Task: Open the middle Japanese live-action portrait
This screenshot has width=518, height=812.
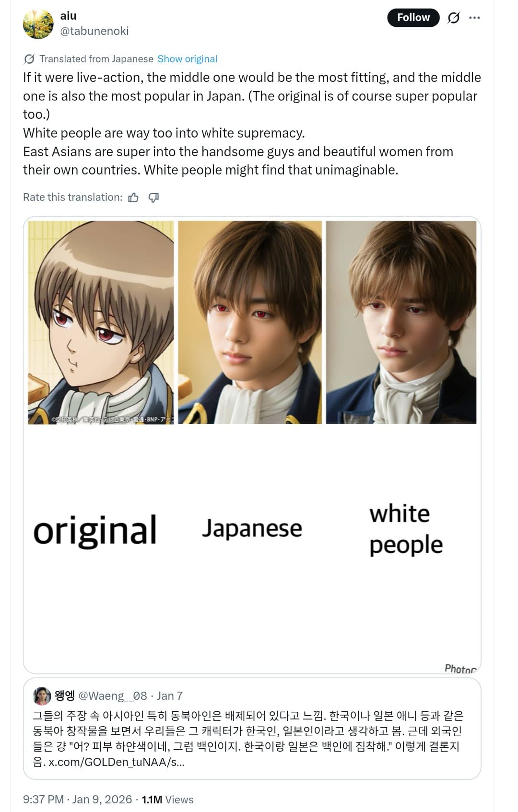Action: [x=250, y=322]
